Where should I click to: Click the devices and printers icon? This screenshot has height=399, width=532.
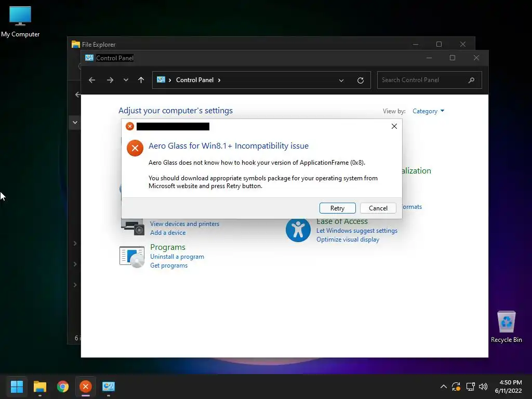point(132,227)
